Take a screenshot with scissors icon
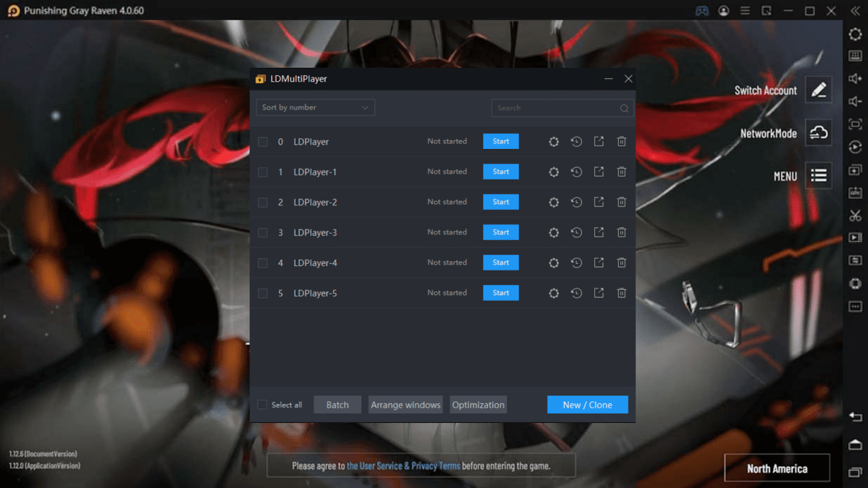 [855, 216]
